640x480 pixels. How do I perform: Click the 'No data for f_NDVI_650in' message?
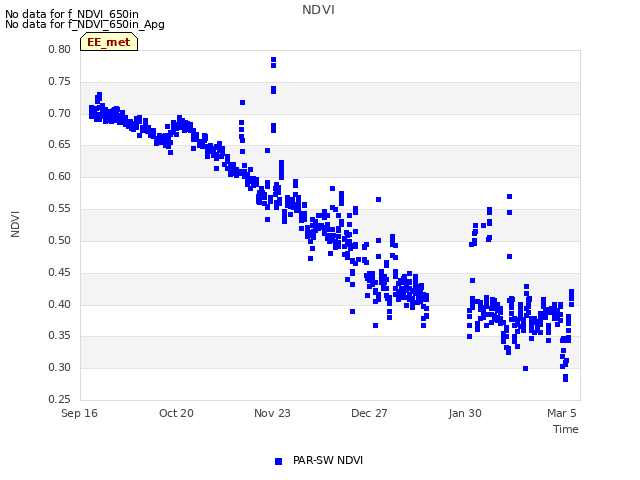click(72, 14)
